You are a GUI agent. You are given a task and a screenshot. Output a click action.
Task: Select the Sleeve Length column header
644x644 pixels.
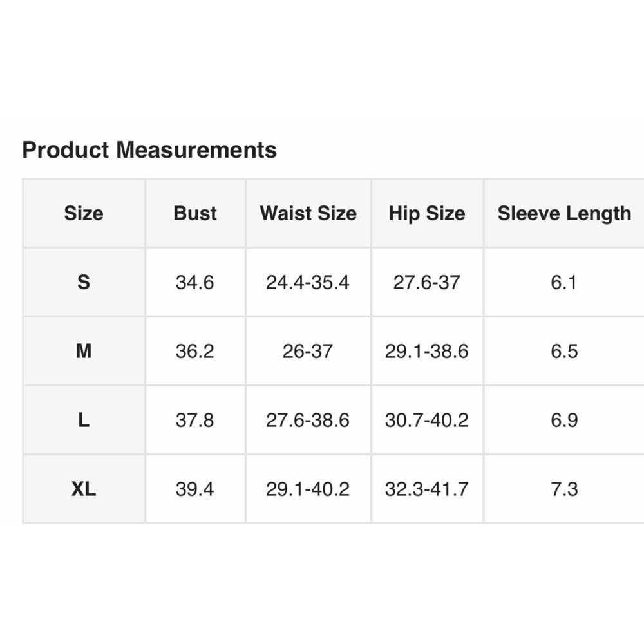[x=564, y=213]
